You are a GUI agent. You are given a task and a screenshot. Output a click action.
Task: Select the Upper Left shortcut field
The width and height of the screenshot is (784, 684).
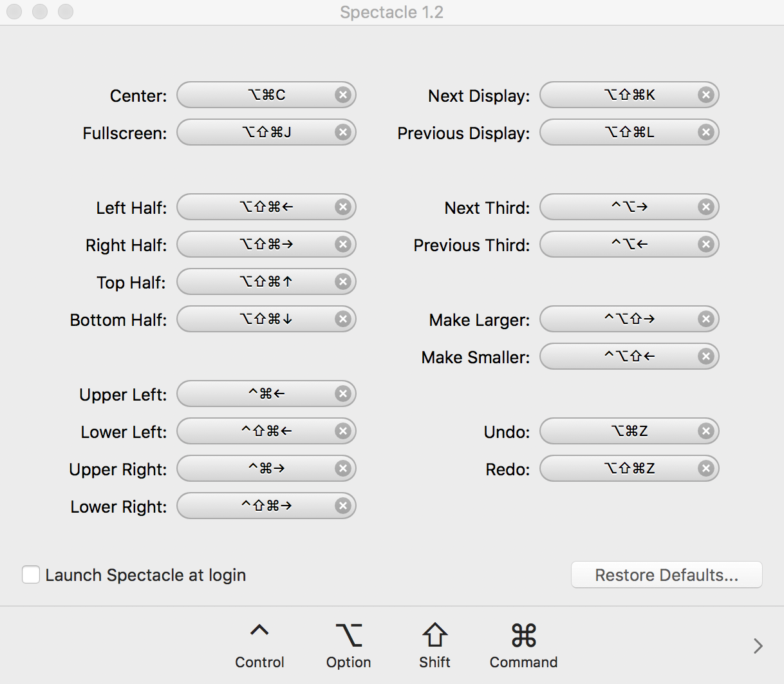coord(257,394)
